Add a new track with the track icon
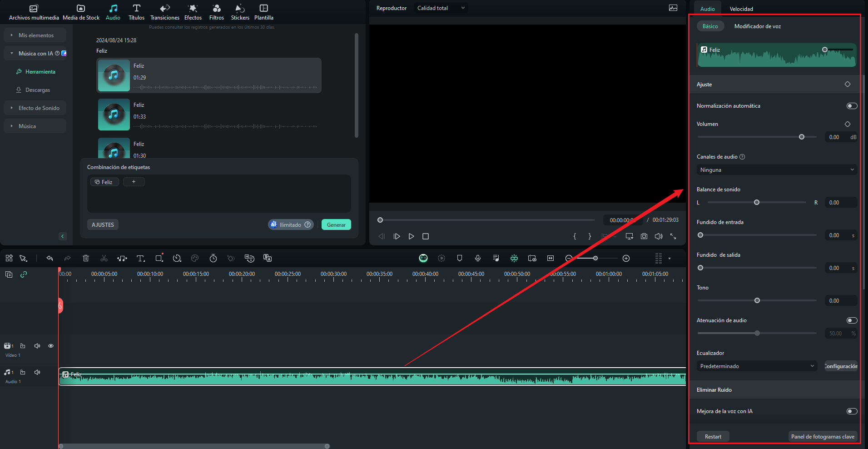Screen dimensions: 868x449 tap(9, 274)
